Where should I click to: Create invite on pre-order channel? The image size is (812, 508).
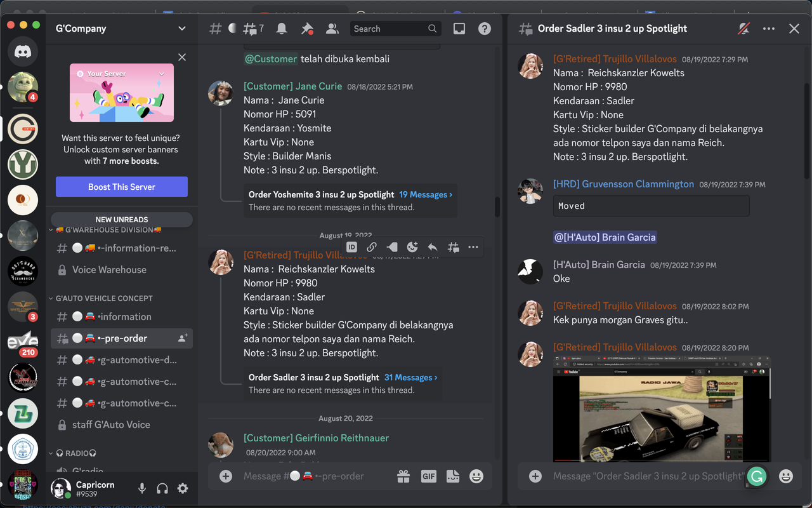[x=183, y=338]
